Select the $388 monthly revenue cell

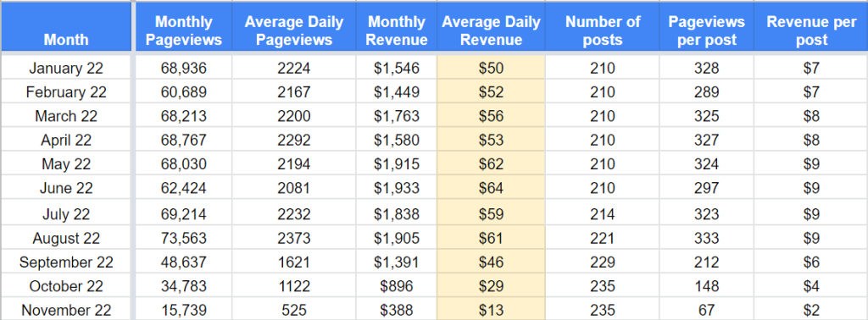(x=397, y=310)
